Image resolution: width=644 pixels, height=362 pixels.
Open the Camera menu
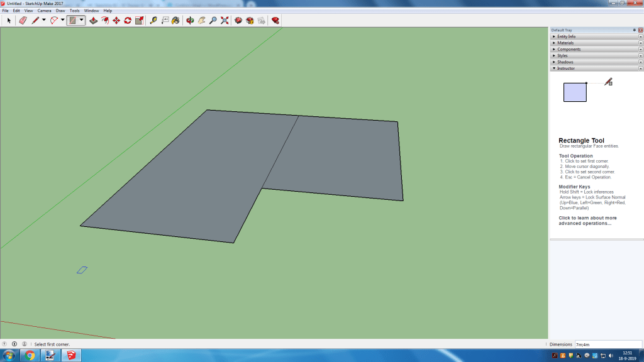[x=44, y=11]
